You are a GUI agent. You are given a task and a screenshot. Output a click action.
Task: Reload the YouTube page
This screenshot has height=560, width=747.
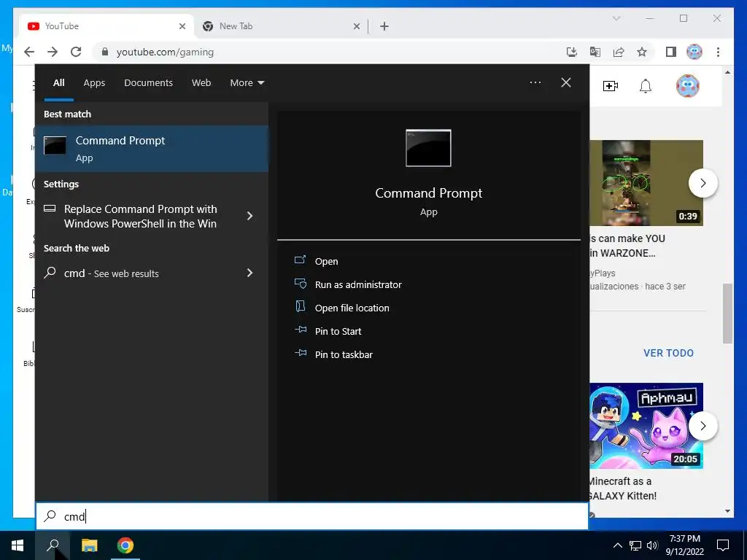(76, 52)
